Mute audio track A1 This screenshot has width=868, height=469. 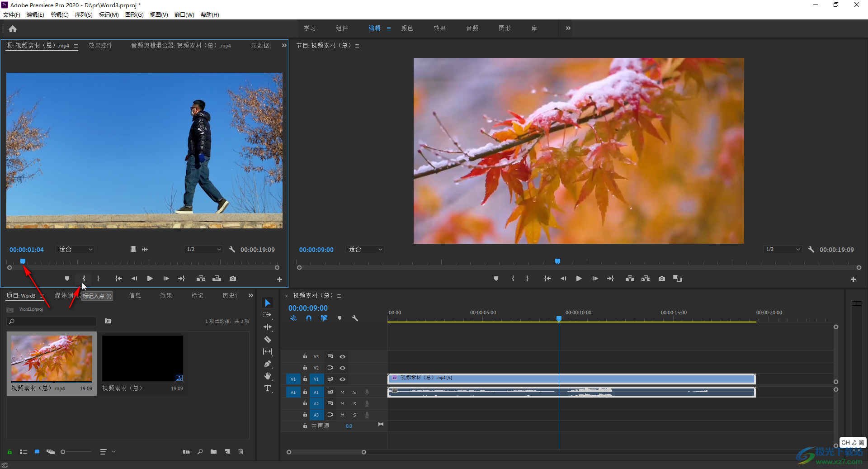(x=342, y=392)
